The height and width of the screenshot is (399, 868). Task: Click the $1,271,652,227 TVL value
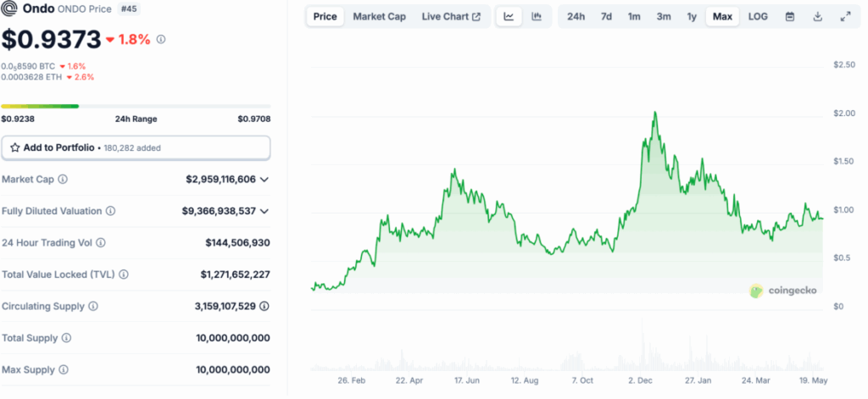coord(236,274)
